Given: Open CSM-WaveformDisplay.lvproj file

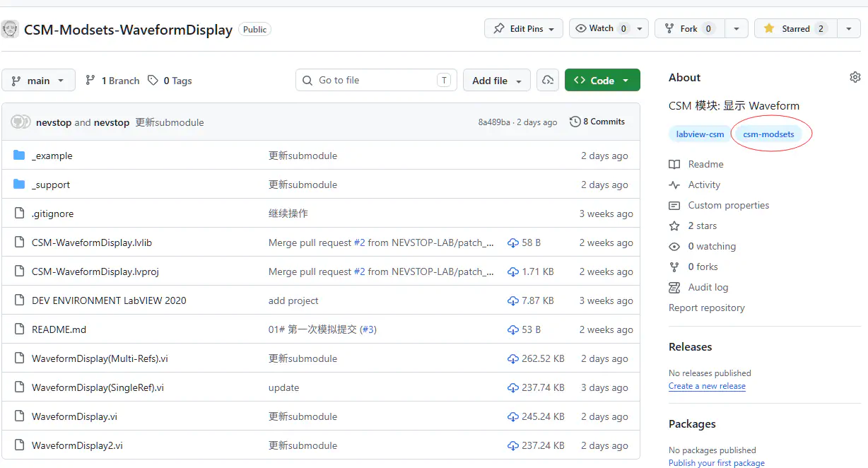Looking at the screenshot, I should (x=95, y=271).
